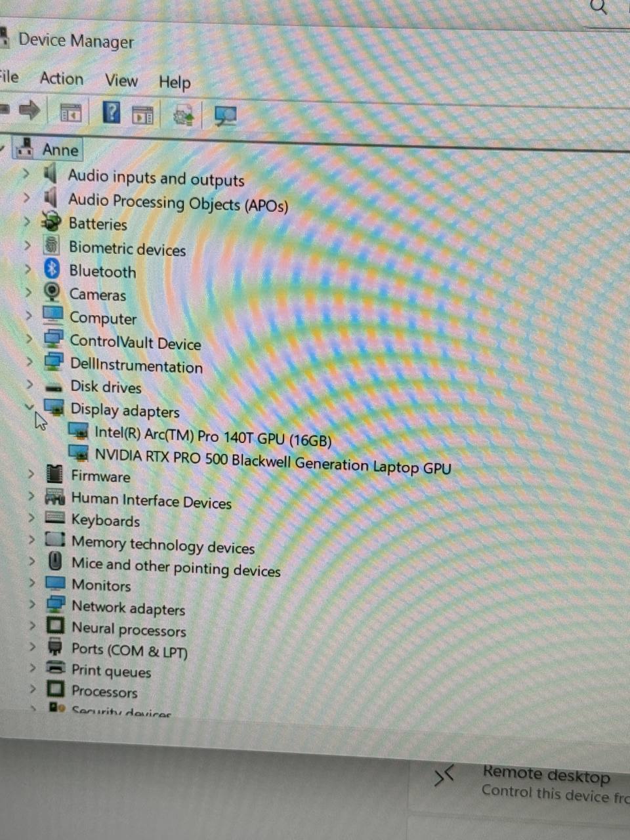Select the Disk drives label
630x840 pixels.
[x=106, y=387]
